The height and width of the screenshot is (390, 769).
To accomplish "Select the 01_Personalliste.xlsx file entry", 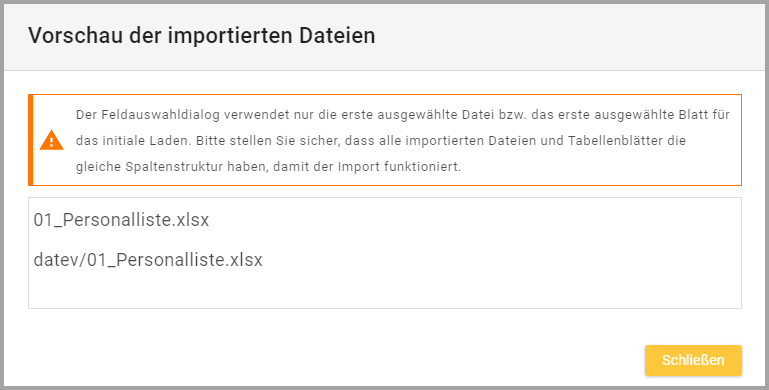I will 121,220.
